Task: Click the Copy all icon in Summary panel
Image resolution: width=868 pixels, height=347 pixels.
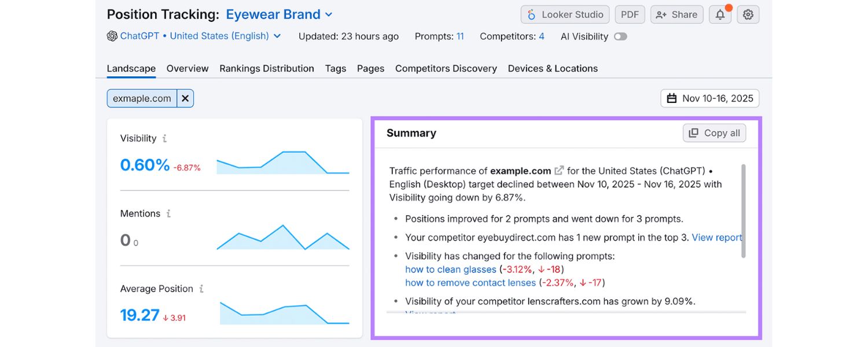Action: [x=693, y=132]
